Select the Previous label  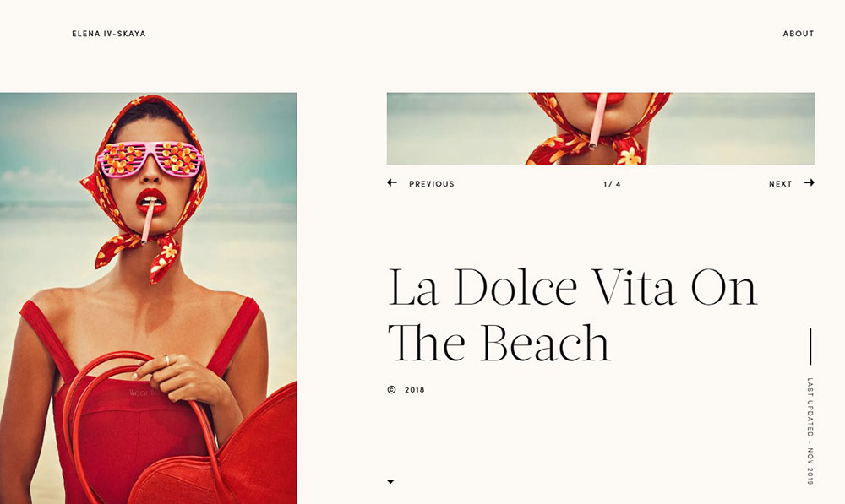pyautogui.click(x=432, y=183)
